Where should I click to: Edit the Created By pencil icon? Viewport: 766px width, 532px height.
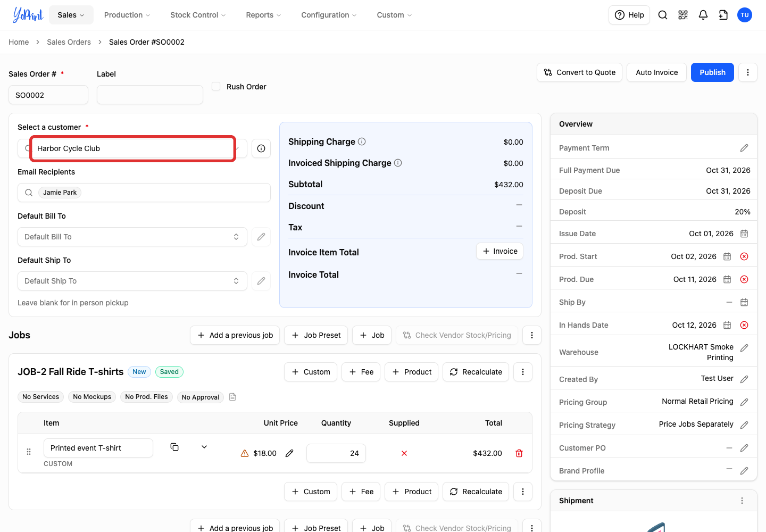coord(744,379)
